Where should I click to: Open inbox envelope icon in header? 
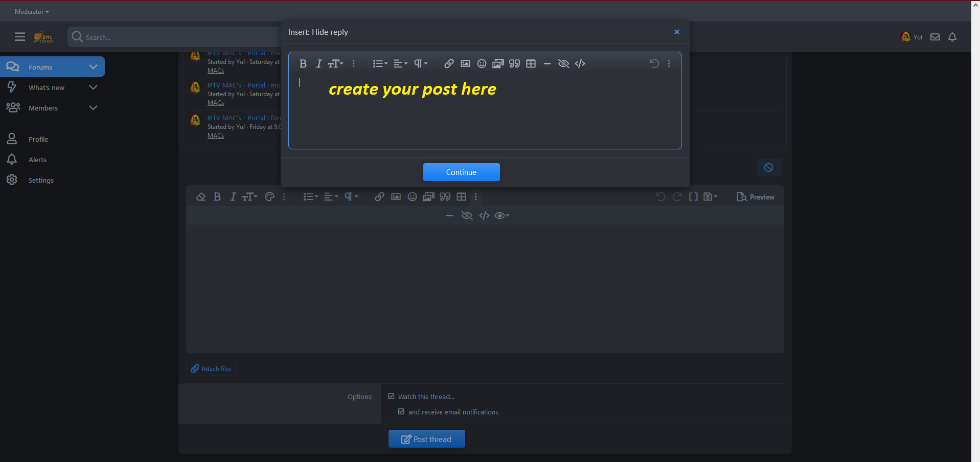[x=935, y=37]
